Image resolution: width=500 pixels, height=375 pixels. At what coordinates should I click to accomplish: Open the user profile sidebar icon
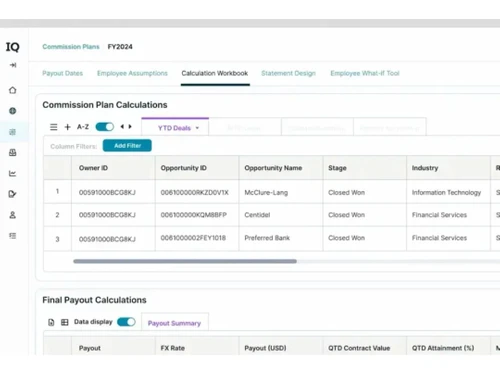click(13, 215)
